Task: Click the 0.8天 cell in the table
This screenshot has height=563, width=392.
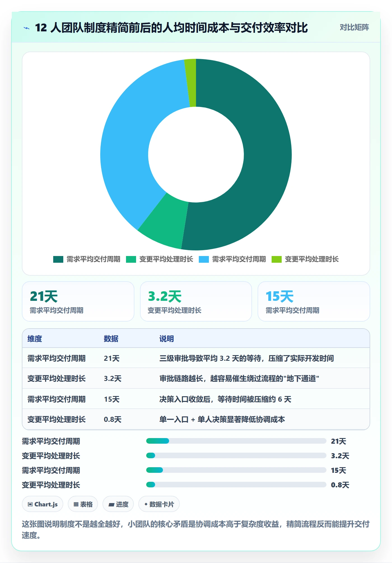Action: click(x=113, y=419)
